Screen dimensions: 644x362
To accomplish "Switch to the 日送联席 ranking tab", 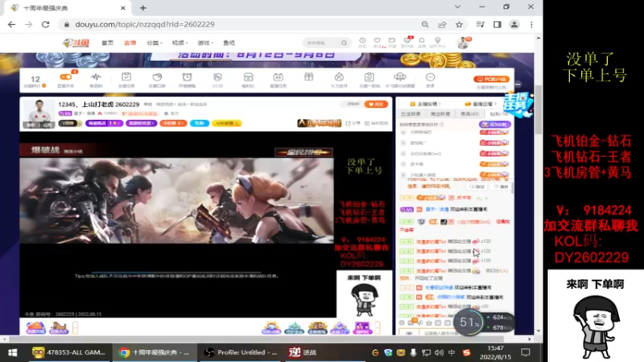I will (411, 113).
